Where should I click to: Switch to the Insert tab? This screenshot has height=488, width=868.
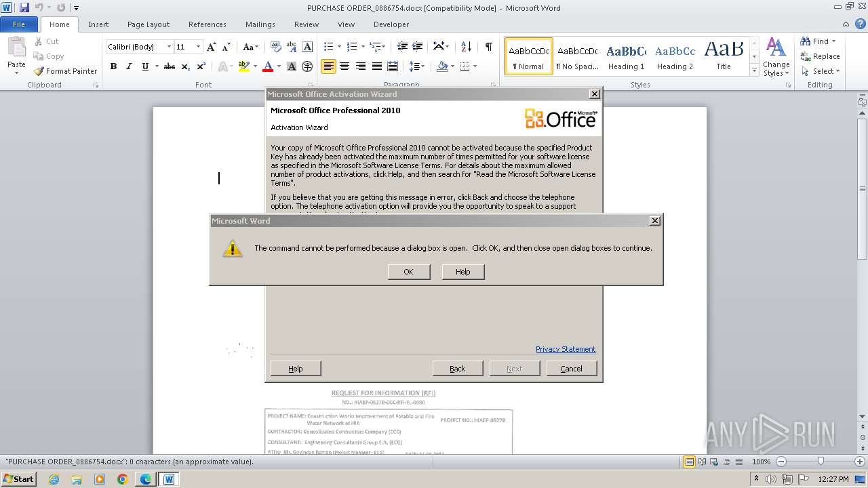(x=98, y=24)
